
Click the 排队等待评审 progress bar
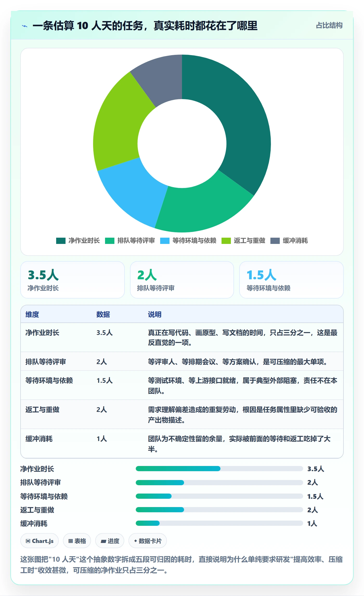[x=219, y=483]
